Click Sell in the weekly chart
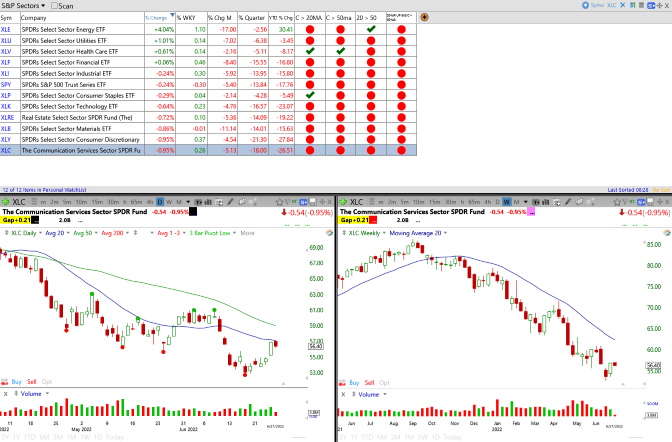Viewport: 672px width, 442px height. coord(369,382)
